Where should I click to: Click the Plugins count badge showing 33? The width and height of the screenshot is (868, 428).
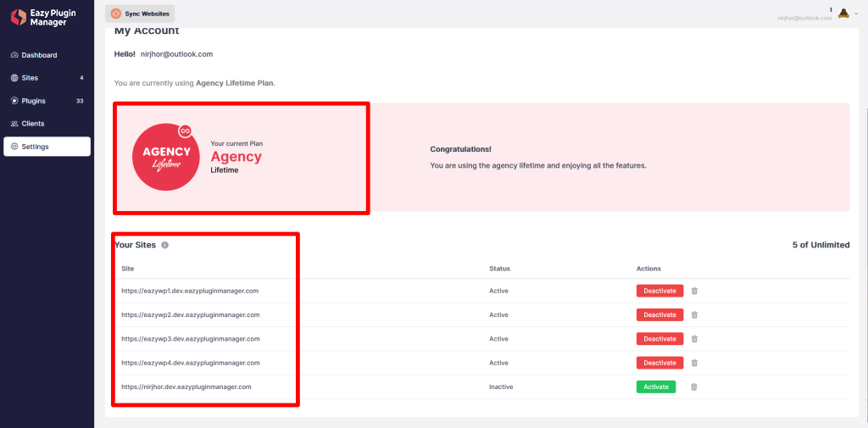[80, 102]
